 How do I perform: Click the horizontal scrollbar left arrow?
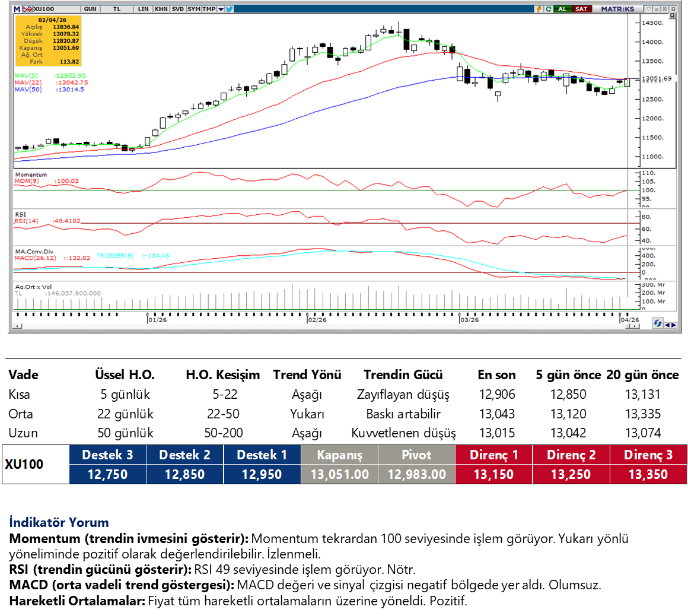(18, 326)
